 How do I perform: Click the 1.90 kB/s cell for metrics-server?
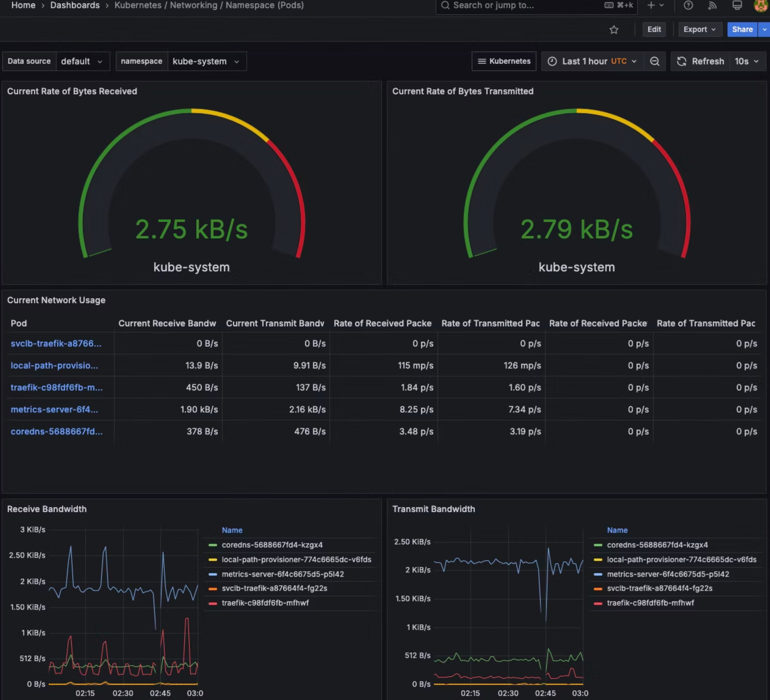[199, 410]
